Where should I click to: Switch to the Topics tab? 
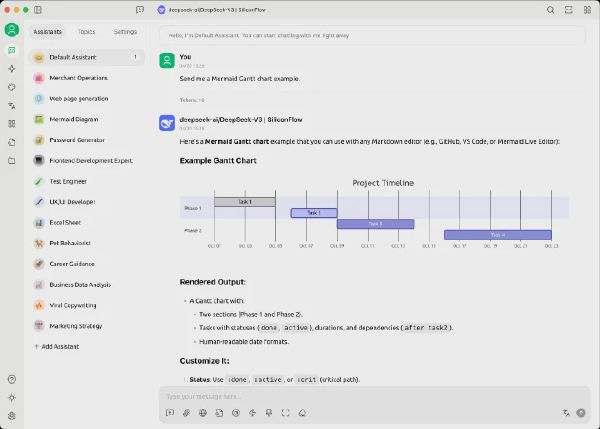point(86,32)
